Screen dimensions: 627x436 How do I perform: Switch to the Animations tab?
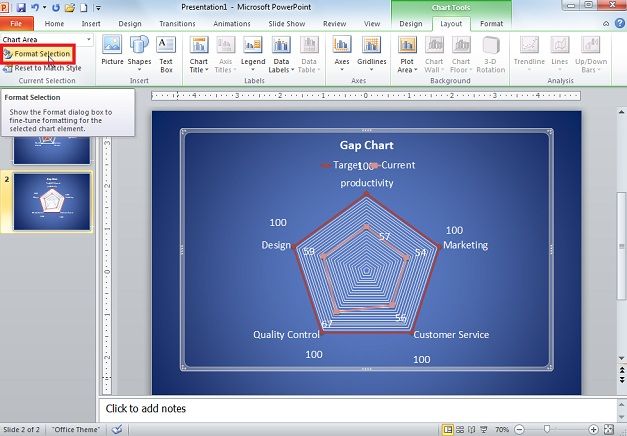[x=232, y=24]
